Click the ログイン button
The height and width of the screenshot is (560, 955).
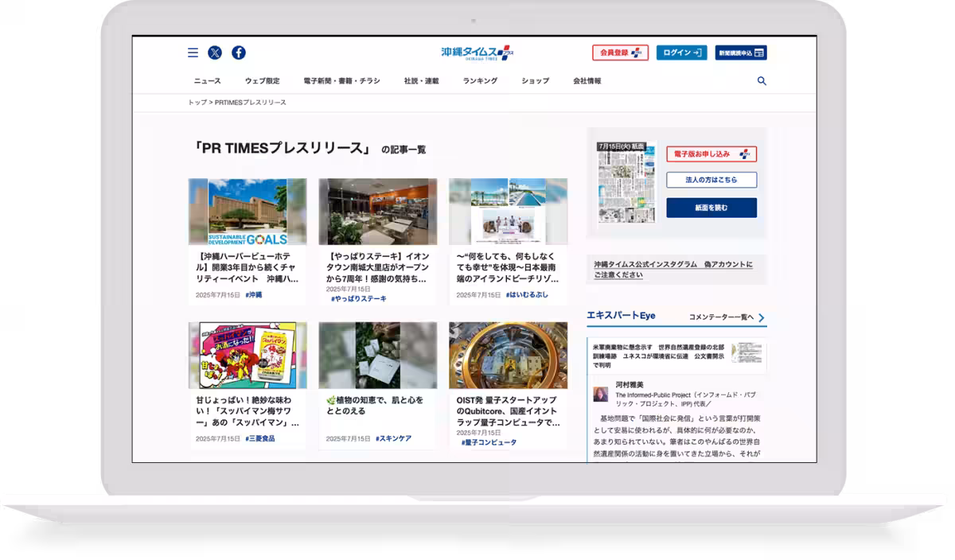(681, 52)
